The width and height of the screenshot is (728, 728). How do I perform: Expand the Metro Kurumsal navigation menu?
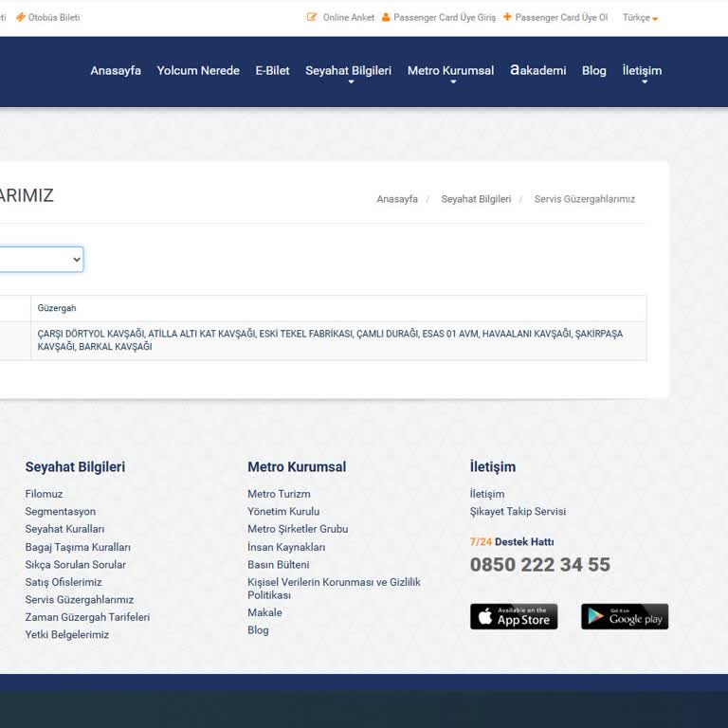pos(450,72)
